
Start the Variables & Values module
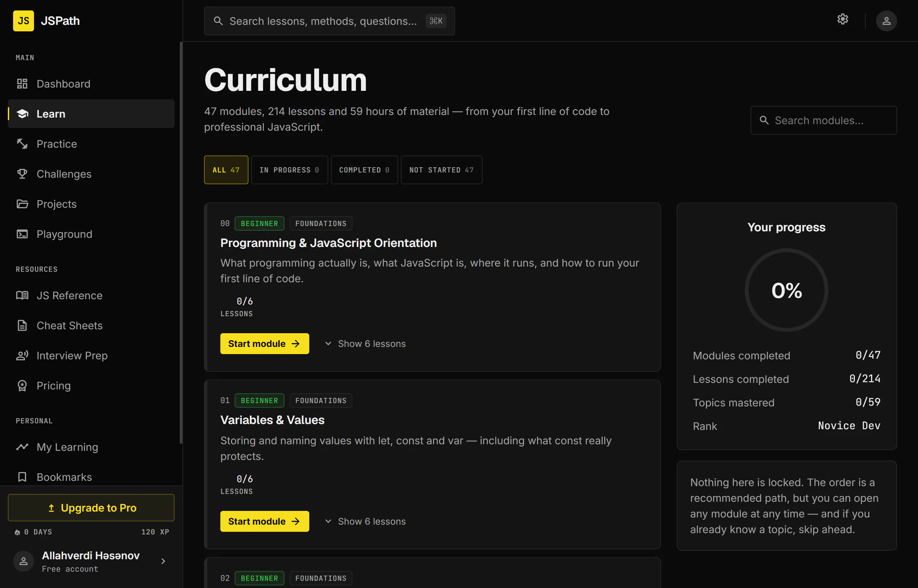[x=264, y=521]
